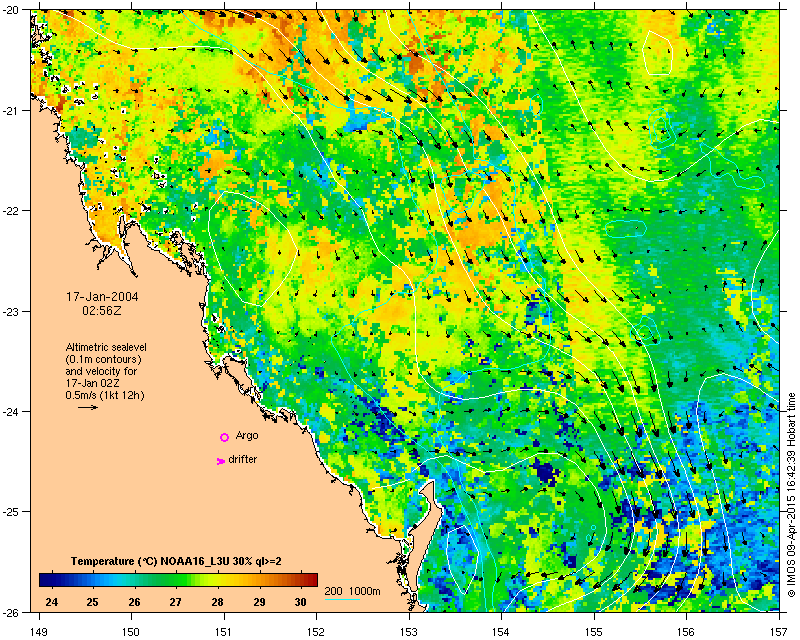Viewport: 800px width, 640px height.
Task: Pick the dark red 30° end of colorbar
Action: pos(312,579)
